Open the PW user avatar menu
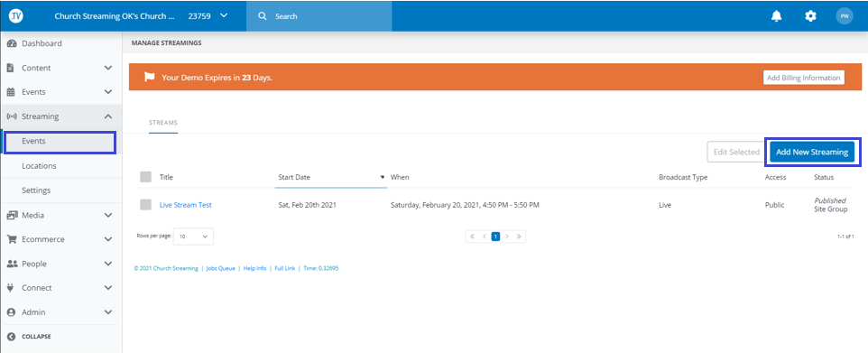868x353 pixels. [x=845, y=16]
